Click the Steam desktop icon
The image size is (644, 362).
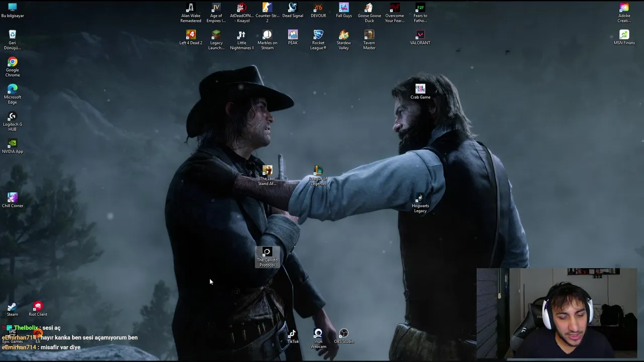pyautogui.click(x=13, y=309)
